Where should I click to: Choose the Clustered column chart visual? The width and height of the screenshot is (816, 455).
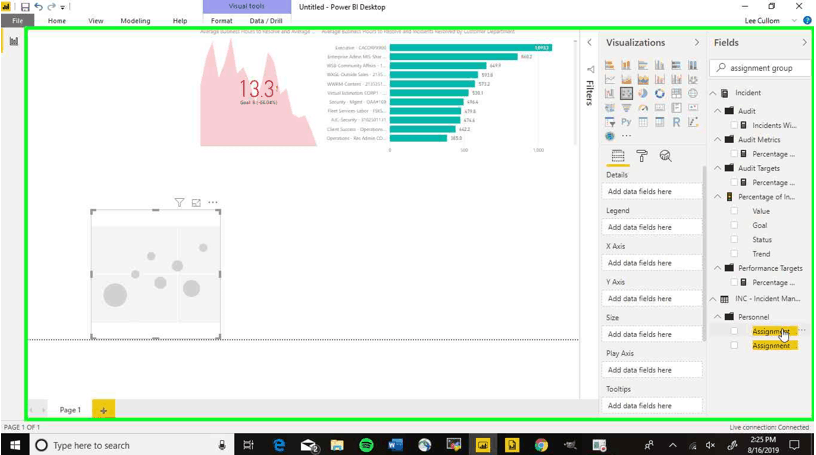(x=659, y=65)
